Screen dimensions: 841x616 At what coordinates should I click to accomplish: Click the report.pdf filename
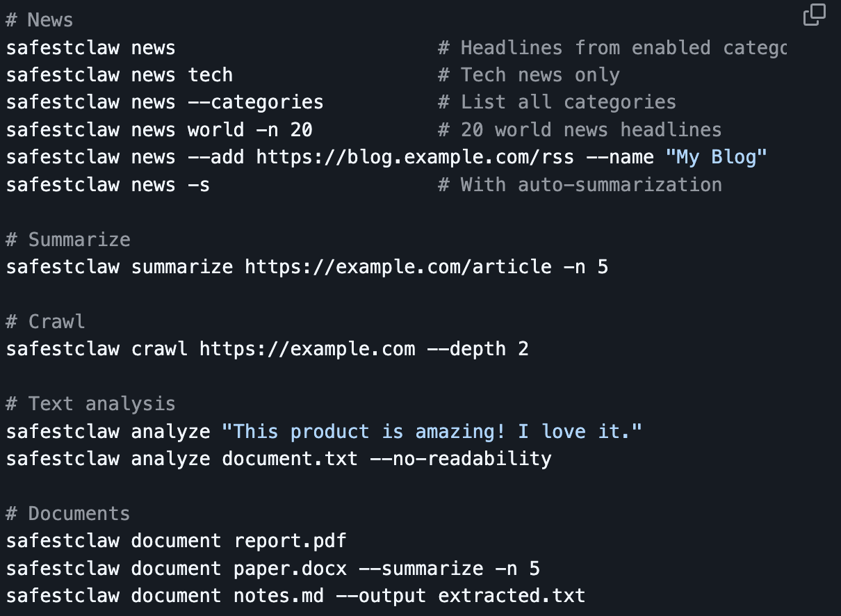290,541
